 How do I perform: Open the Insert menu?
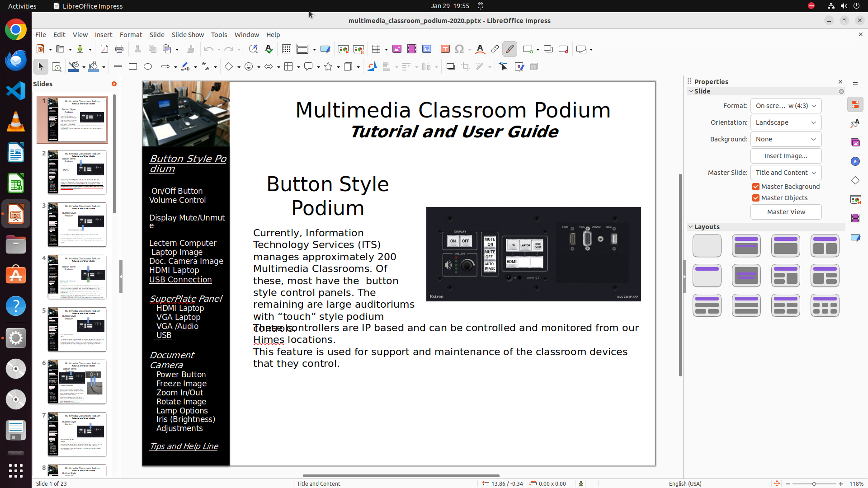pyautogui.click(x=104, y=35)
